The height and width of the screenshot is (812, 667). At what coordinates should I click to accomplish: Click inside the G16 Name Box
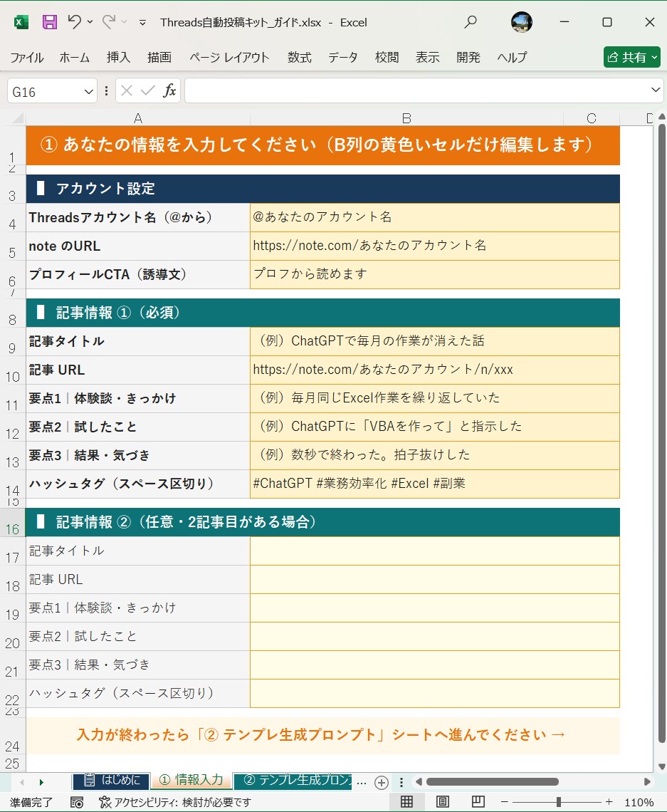point(45,92)
